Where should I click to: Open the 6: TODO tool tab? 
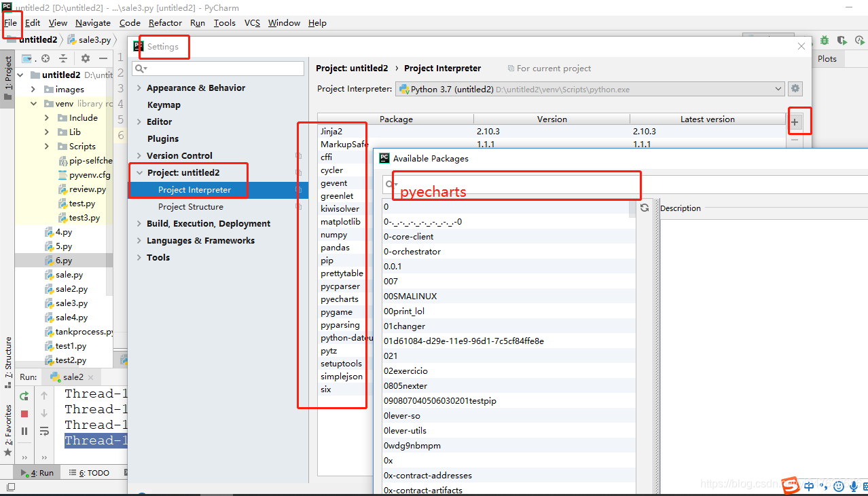click(x=89, y=473)
